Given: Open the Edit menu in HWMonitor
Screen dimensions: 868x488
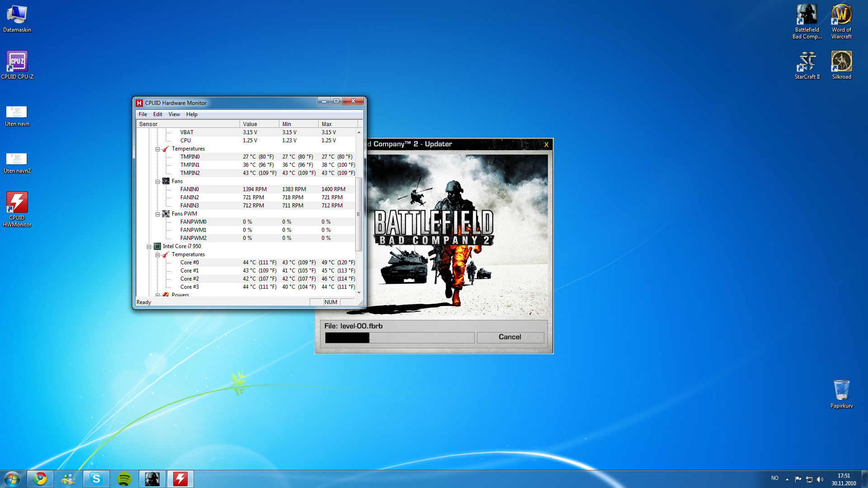Looking at the screenshot, I should pos(157,114).
